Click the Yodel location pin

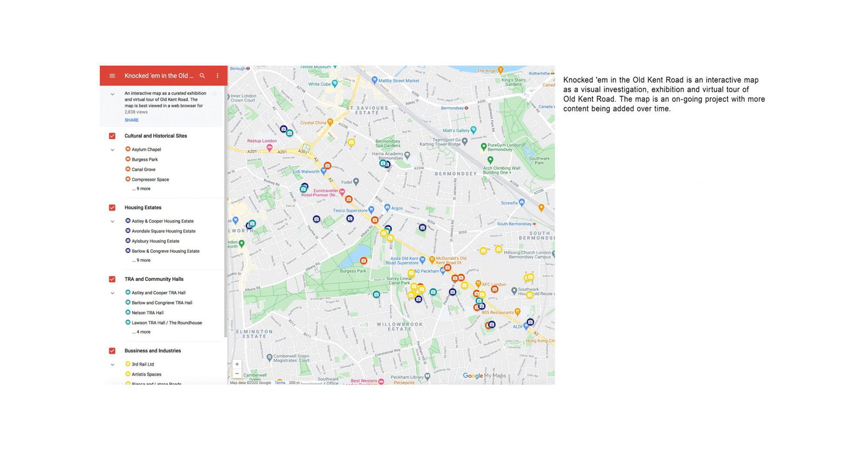(356, 182)
